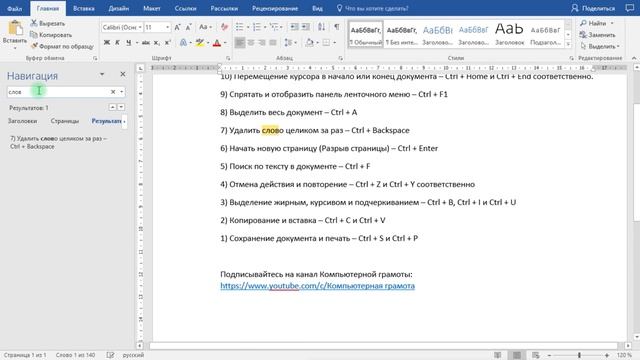Image resolution: width=640 pixels, height=360 pixels.
Task: Open the Файл (File) tab
Action: 15,8
